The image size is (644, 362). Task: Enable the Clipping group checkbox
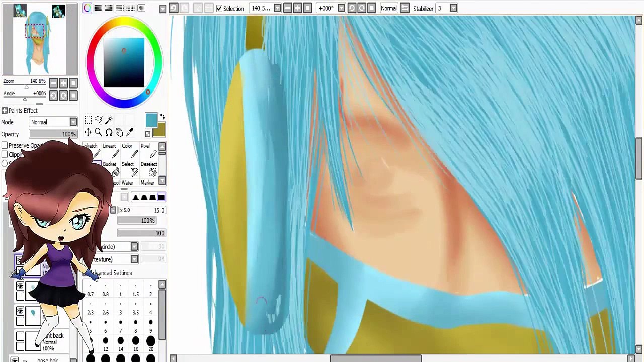click(5, 154)
